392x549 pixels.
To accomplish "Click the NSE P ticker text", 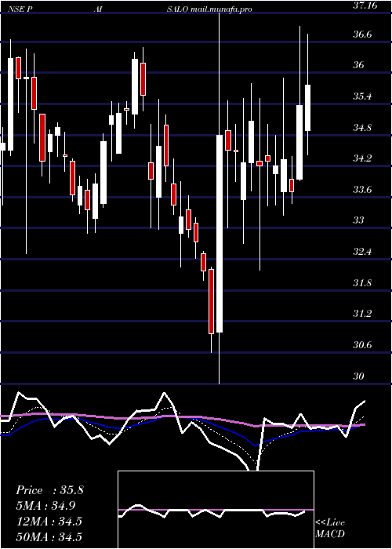I will click(20, 9).
